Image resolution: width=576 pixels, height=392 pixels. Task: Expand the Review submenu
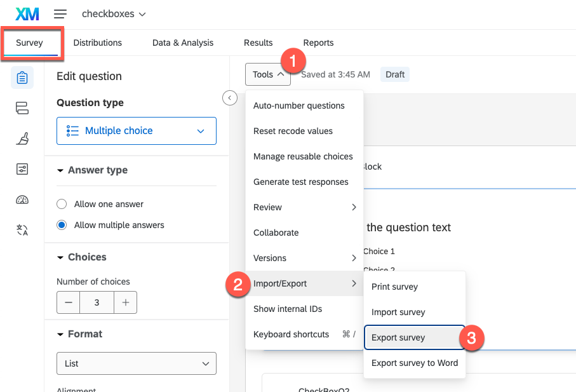click(305, 207)
